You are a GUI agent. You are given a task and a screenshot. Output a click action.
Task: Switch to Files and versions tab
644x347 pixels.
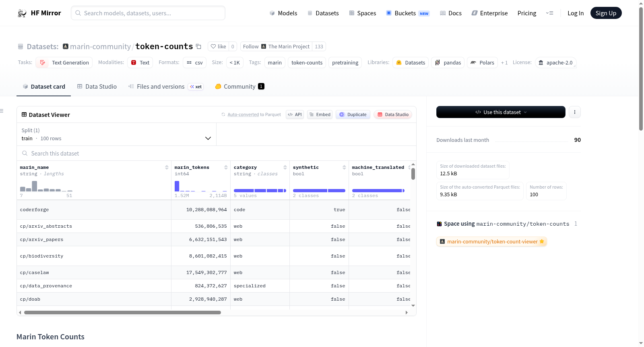(166, 87)
